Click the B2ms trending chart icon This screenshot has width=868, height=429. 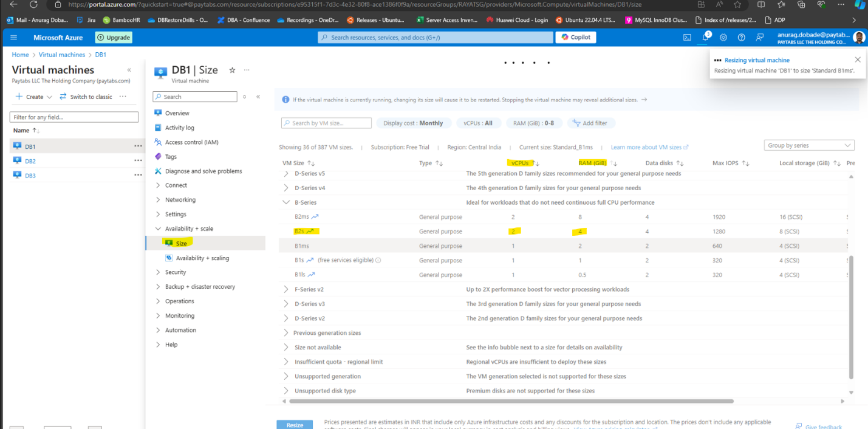click(315, 217)
